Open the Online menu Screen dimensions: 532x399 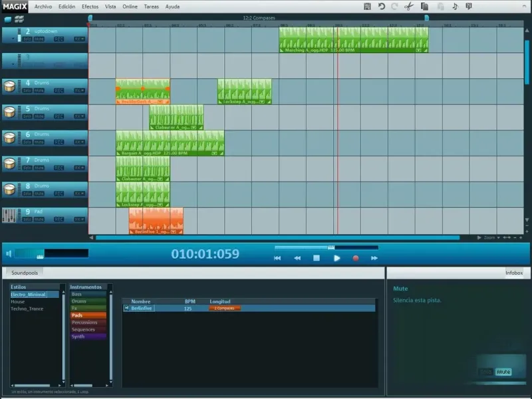[x=130, y=7]
